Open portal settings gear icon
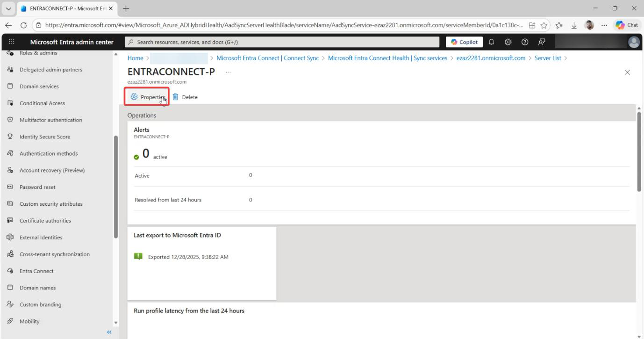This screenshot has height=339, width=644. 508,42
